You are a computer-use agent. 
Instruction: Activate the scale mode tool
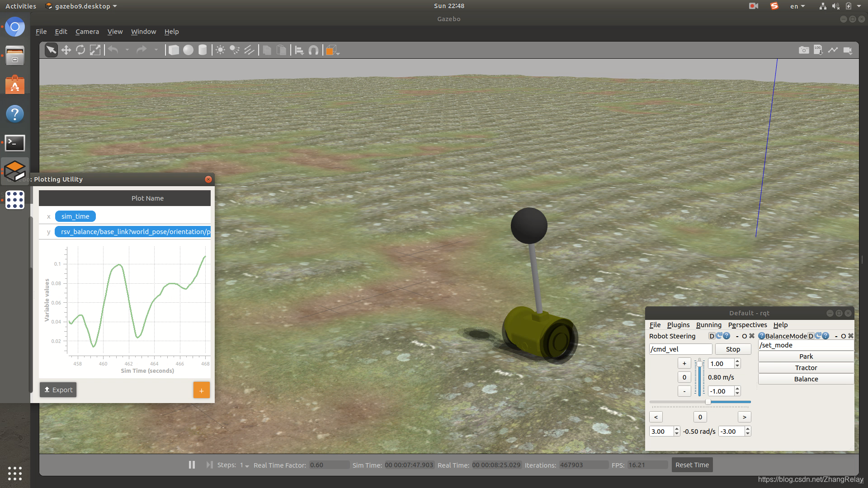(x=95, y=50)
